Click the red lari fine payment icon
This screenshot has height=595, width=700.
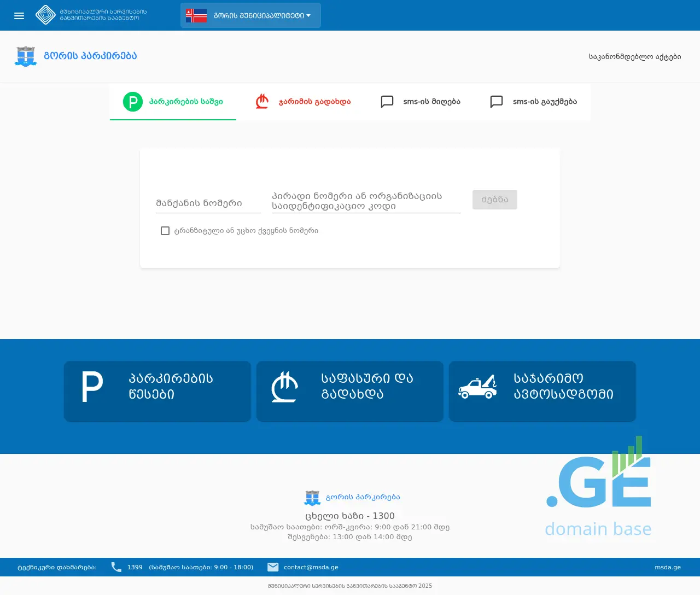pyautogui.click(x=262, y=102)
